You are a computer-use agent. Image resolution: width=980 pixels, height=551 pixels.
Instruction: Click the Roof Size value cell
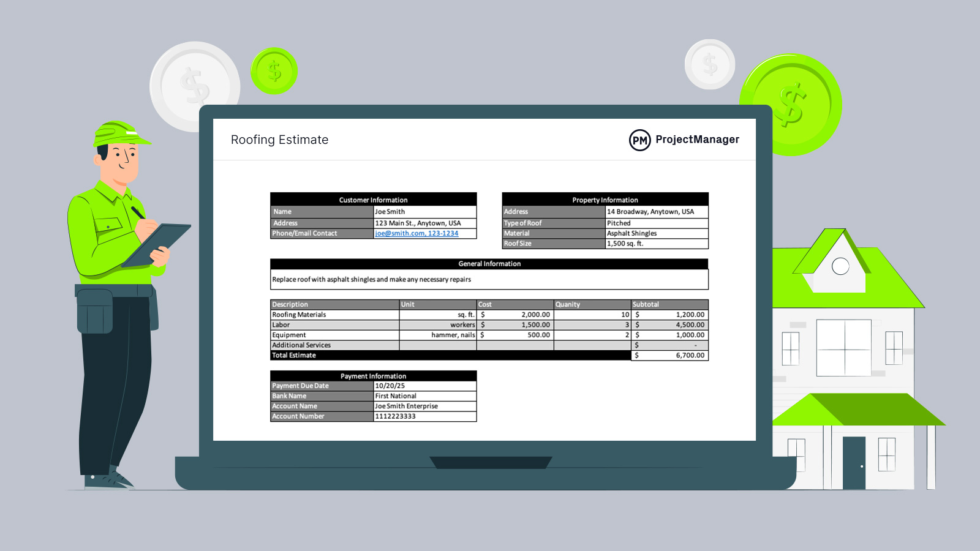click(x=656, y=244)
